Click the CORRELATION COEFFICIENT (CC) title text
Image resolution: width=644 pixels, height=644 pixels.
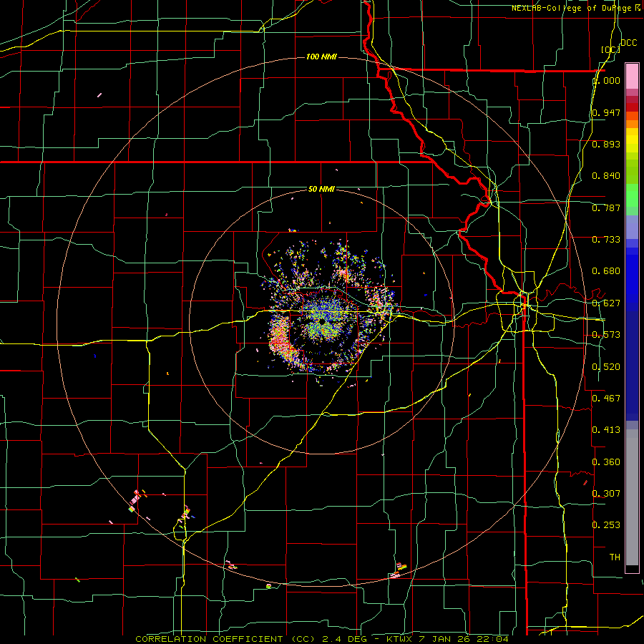pyautogui.click(x=225, y=639)
